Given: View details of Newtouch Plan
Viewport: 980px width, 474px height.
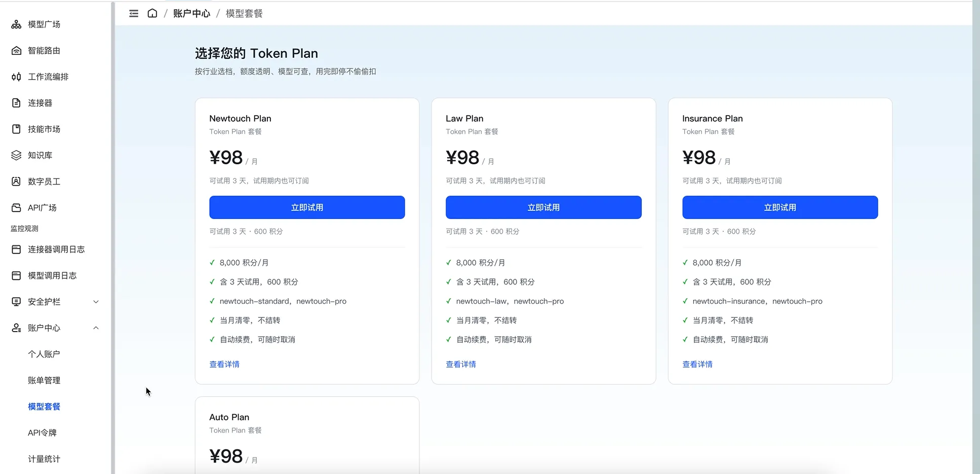Looking at the screenshot, I should (224, 364).
